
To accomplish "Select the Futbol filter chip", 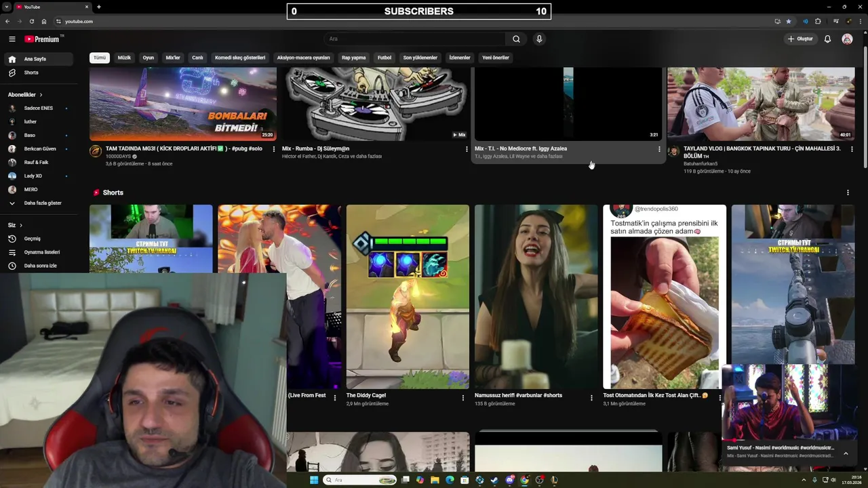I will [384, 58].
